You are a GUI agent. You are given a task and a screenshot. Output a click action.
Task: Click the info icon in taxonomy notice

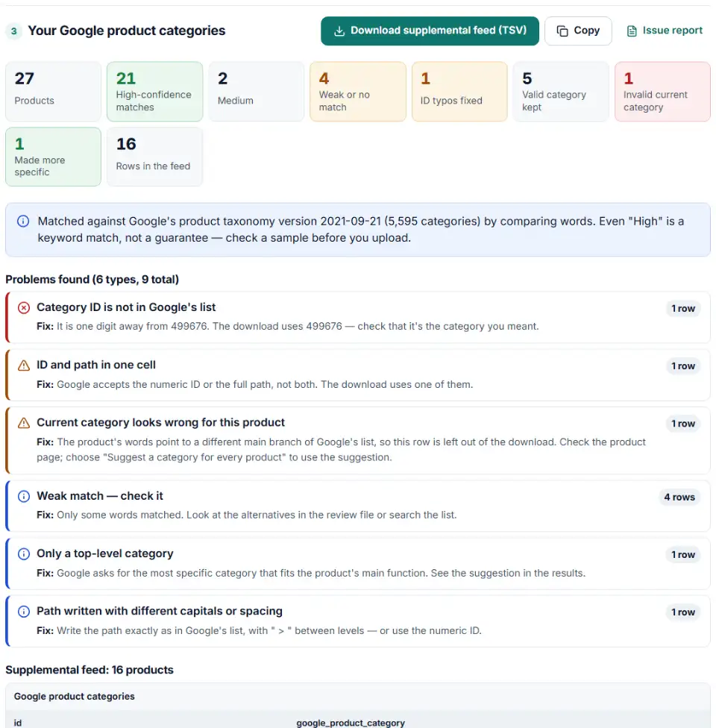23,221
